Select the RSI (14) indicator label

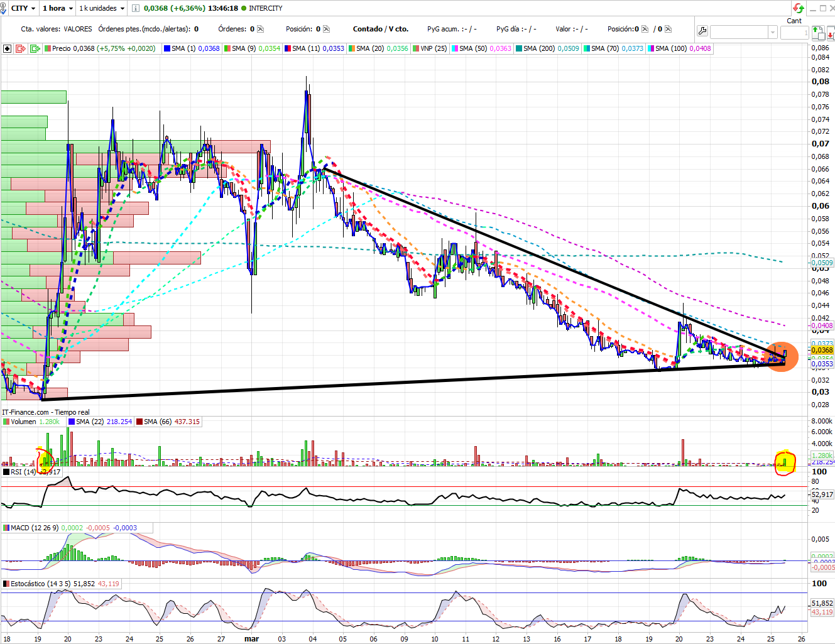[23, 472]
